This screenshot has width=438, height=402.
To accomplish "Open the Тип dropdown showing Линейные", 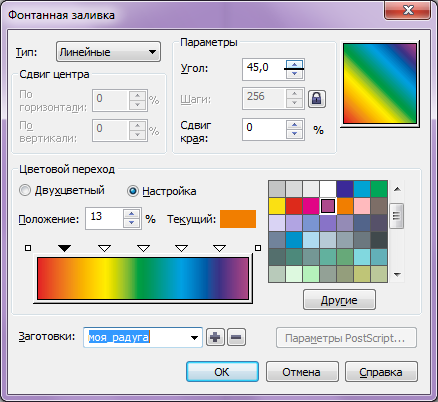I will [x=108, y=52].
